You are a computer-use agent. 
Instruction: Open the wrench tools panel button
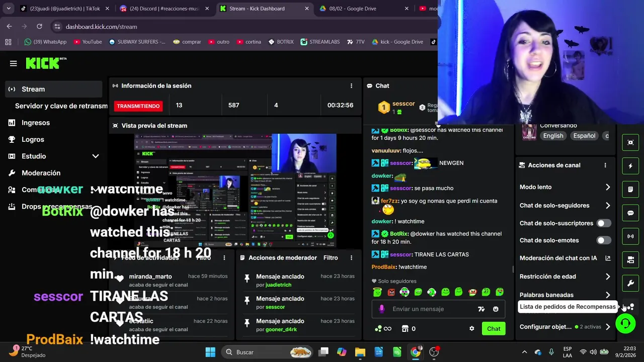point(630,284)
